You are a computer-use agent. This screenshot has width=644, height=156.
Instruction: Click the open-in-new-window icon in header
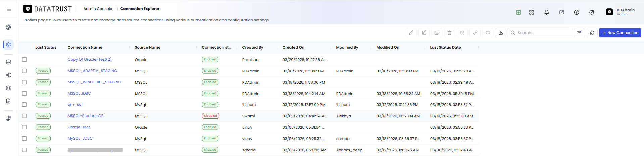tap(561, 12)
